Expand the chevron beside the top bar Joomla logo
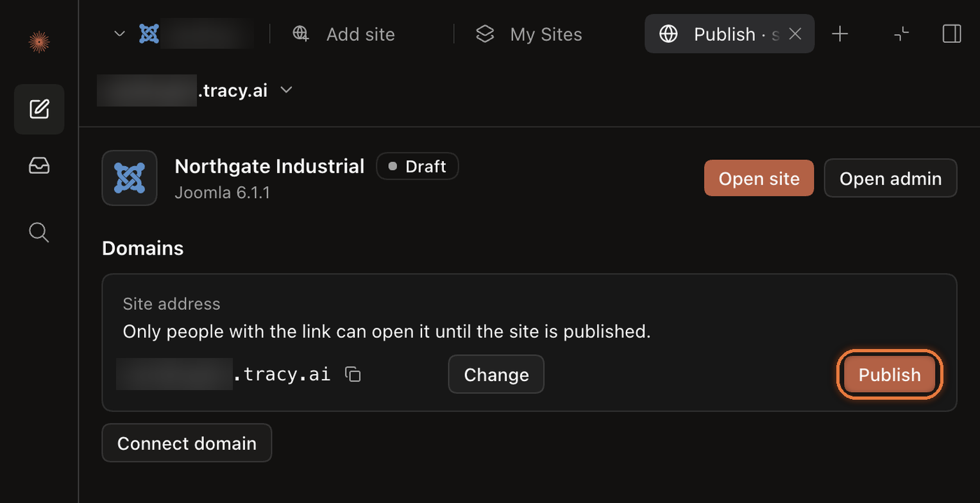980x503 pixels. click(x=119, y=34)
